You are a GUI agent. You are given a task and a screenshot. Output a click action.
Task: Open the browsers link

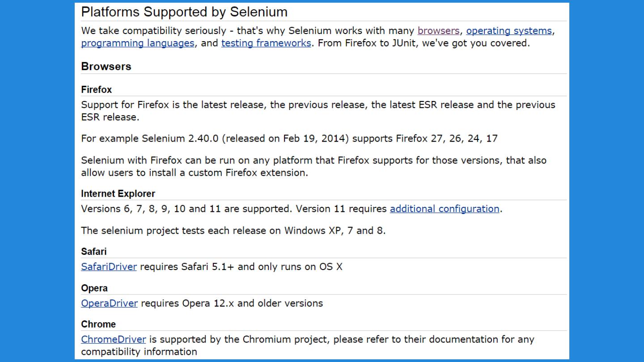pyautogui.click(x=438, y=31)
